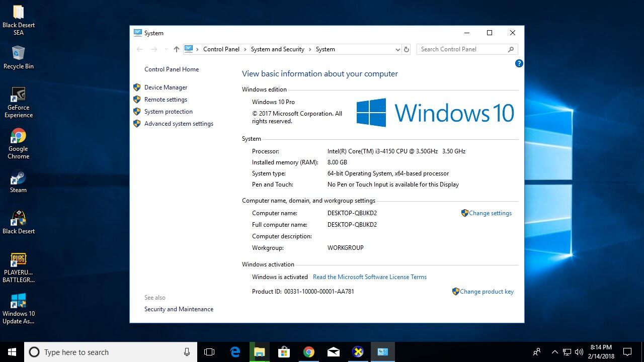Viewport: 644px width, 362px height.
Task: Open Black Desert game desktop shortcut
Action: (19, 222)
